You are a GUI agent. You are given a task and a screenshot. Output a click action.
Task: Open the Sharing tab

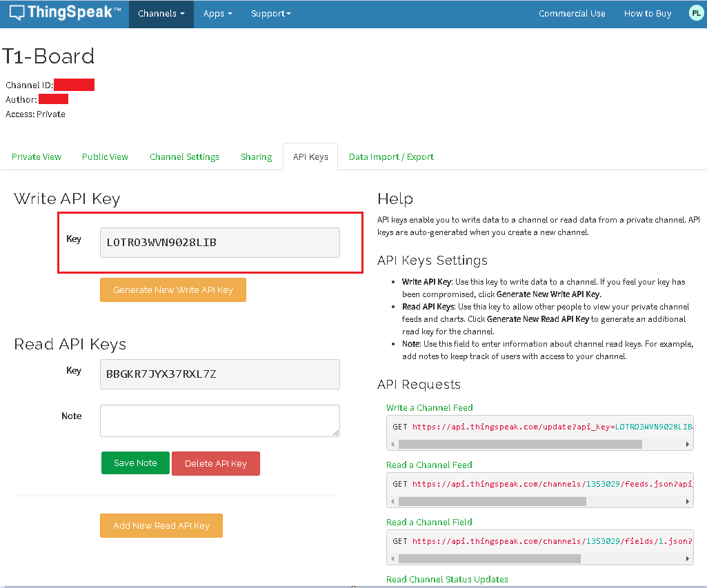click(256, 156)
